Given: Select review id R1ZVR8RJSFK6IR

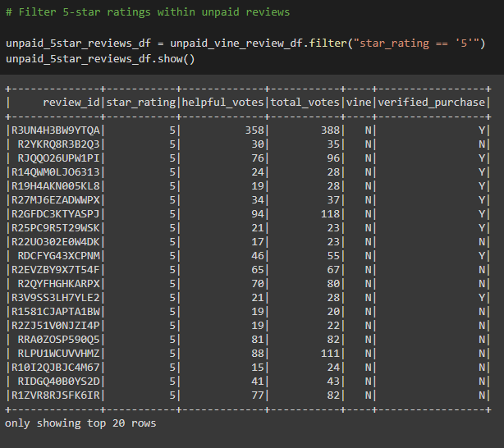Looking at the screenshot, I should click(x=56, y=395).
